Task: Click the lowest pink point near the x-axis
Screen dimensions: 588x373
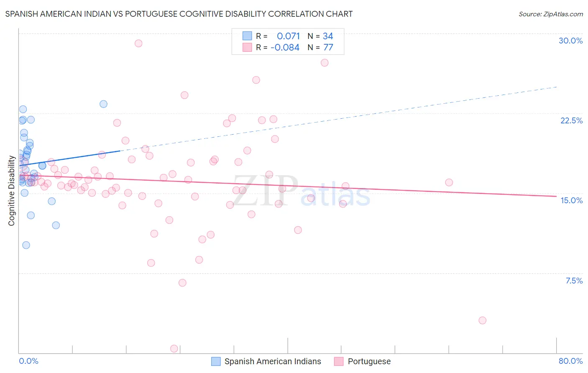Action: point(174,348)
